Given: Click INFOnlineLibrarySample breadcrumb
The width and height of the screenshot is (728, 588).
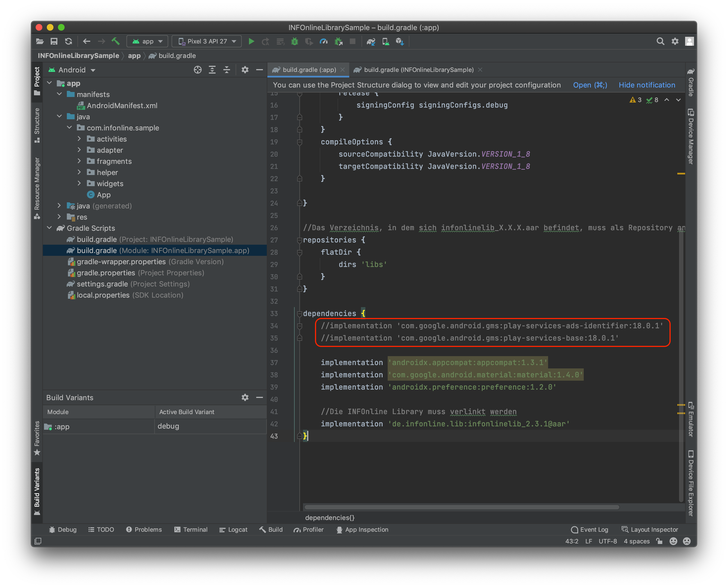Looking at the screenshot, I should [79, 55].
